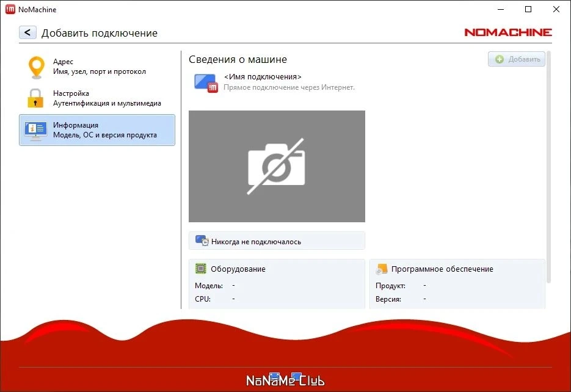Click the connection monitor icon beside <Имя подключения>

pyautogui.click(x=206, y=83)
